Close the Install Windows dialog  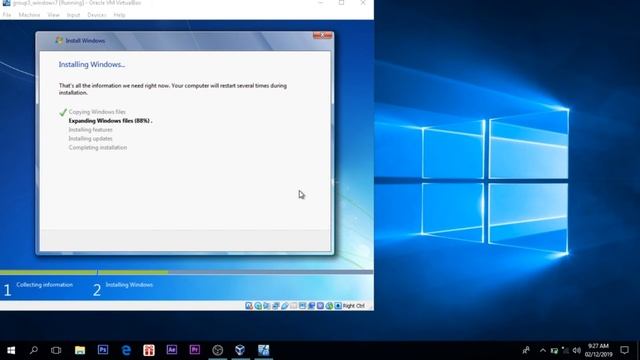point(322,36)
